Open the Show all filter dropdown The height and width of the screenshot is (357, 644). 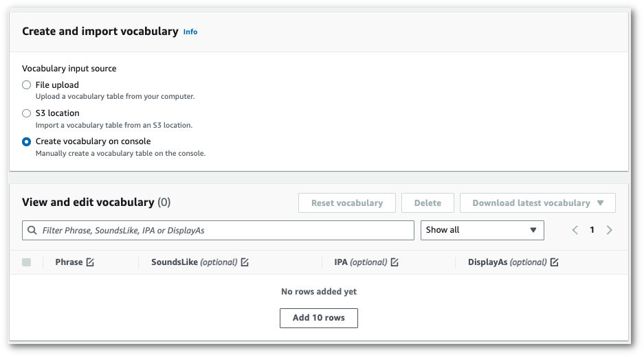click(482, 230)
